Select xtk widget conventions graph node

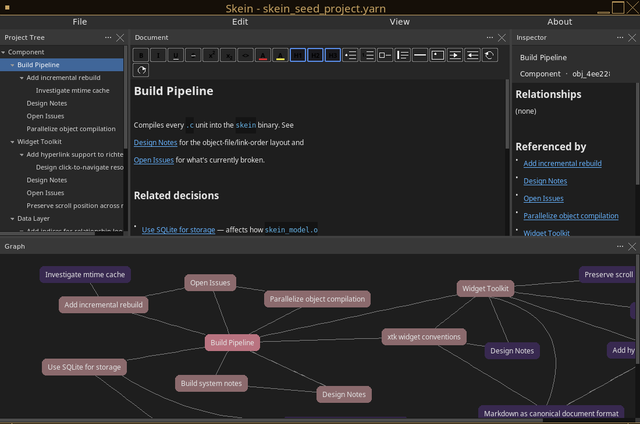424,337
